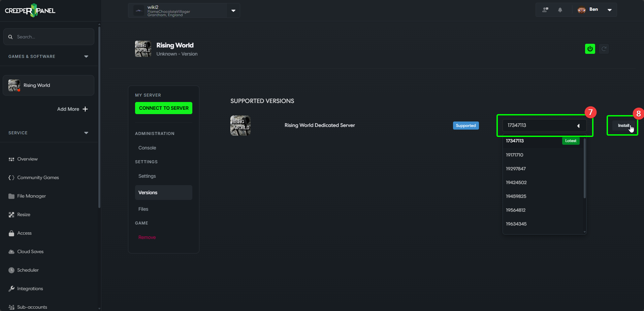Collapse the Games & Software section
Viewport: 644px width, 311px height.
pyautogui.click(x=86, y=57)
